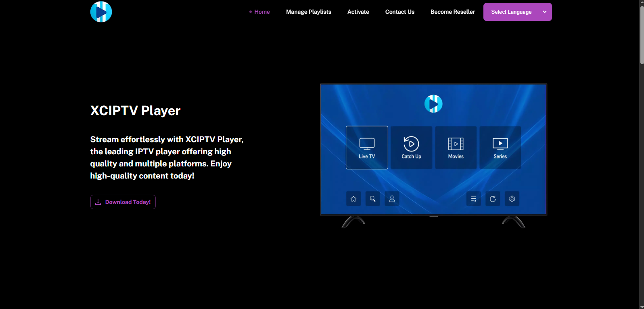Click the XCIPTV Player heading

(x=135, y=111)
